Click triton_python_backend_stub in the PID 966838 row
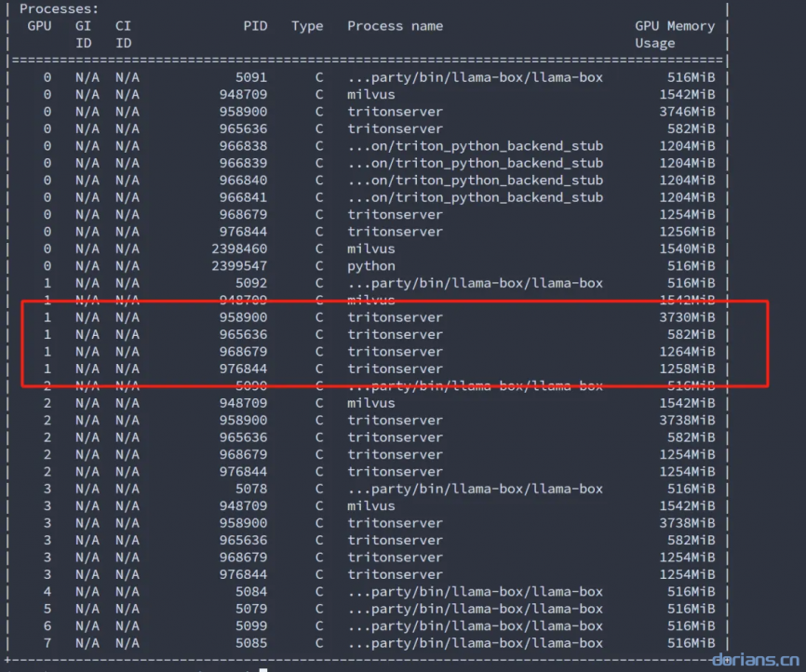 (475, 146)
